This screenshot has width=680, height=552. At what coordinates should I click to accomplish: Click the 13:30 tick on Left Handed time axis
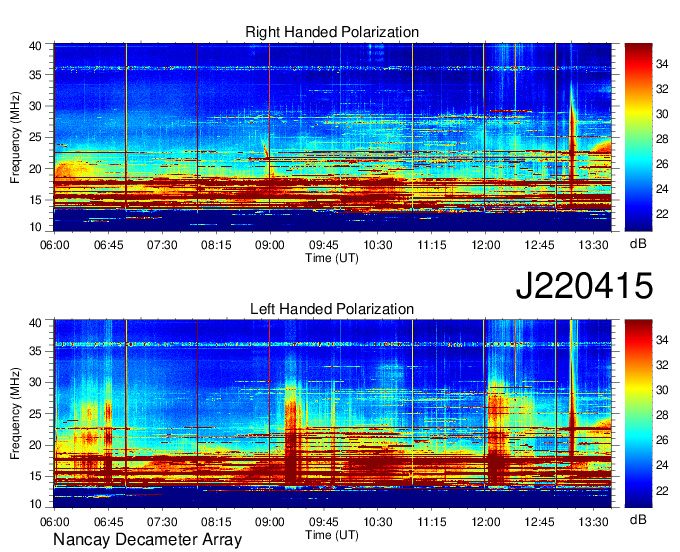[x=593, y=522]
